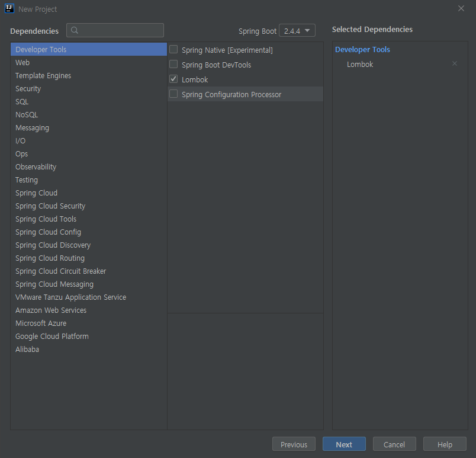Choose the Ops category
476x458 pixels.
[x=89, y=154]
